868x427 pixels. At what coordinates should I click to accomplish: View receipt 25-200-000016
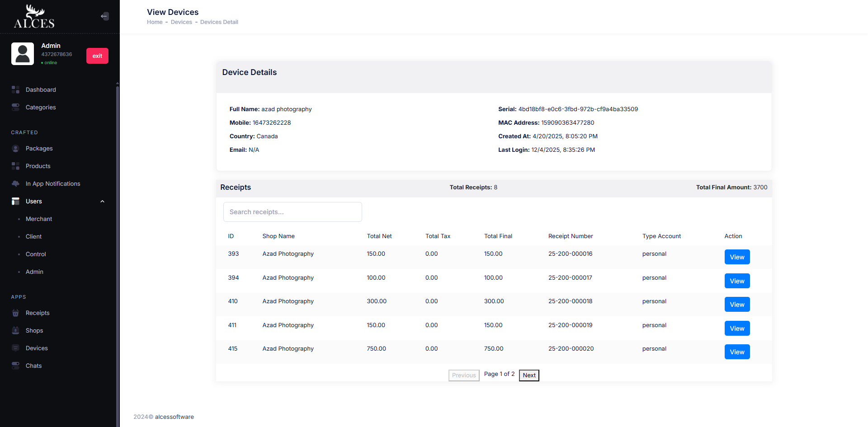coord(737,257)
